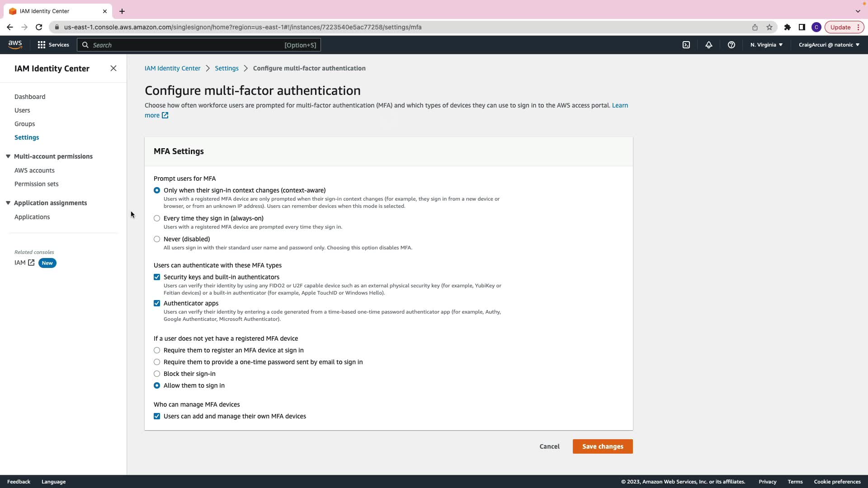
Task: Open CraigArcuri account dropdown menu
Action: click(829, 45)
